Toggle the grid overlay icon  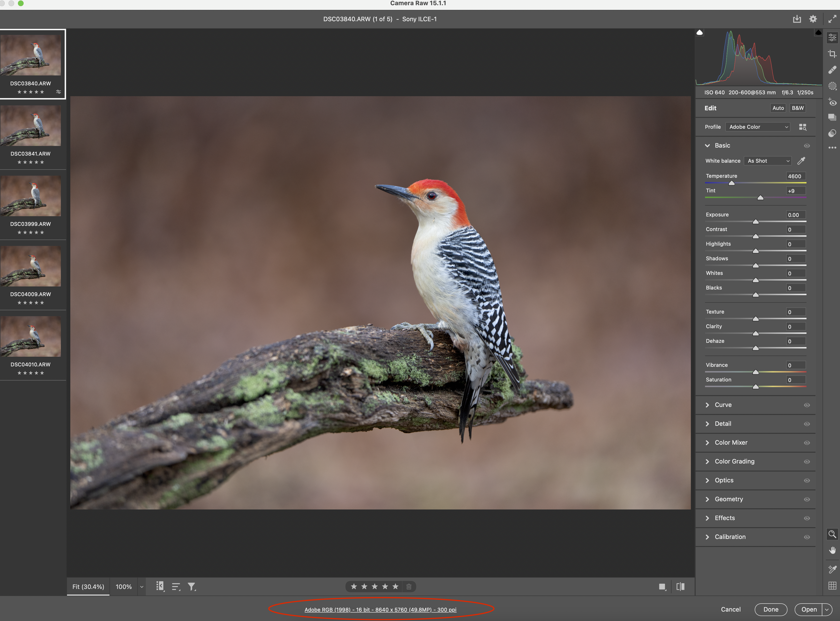[x=832, y=585]
